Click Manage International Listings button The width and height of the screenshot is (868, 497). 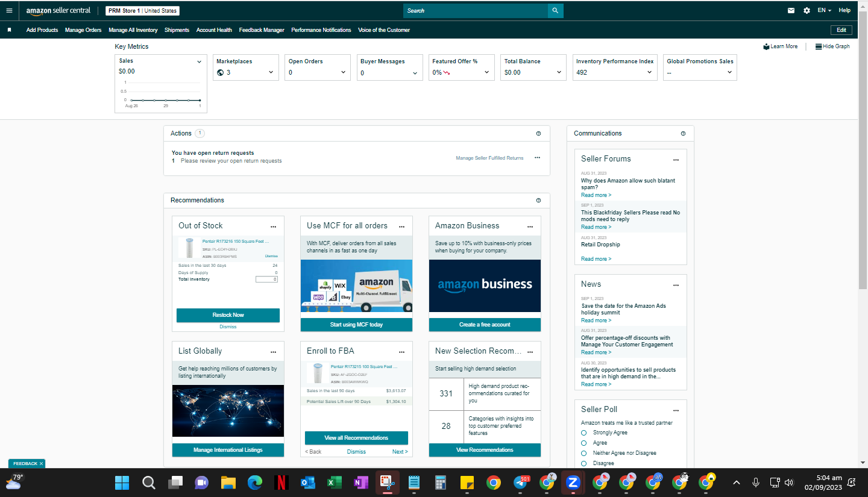click(x=228, y=450)
